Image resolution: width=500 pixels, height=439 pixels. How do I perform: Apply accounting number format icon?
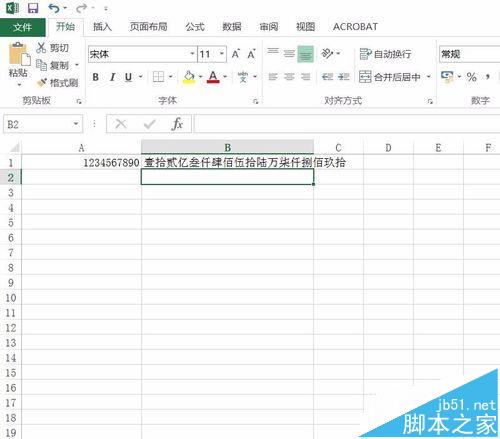pyautogui.click(x=447, y=77)
